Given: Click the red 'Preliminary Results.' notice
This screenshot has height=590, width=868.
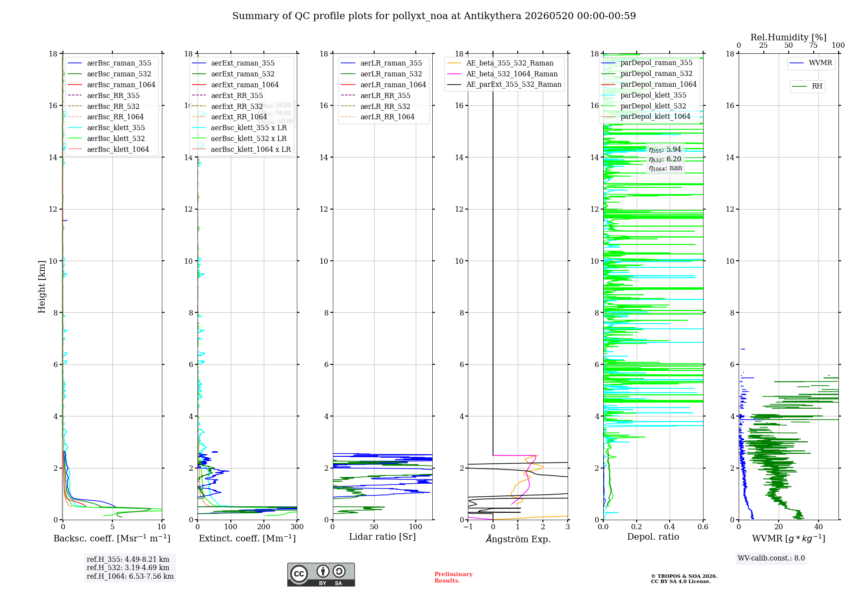Looking at the screenshot, I should [454, 577].
